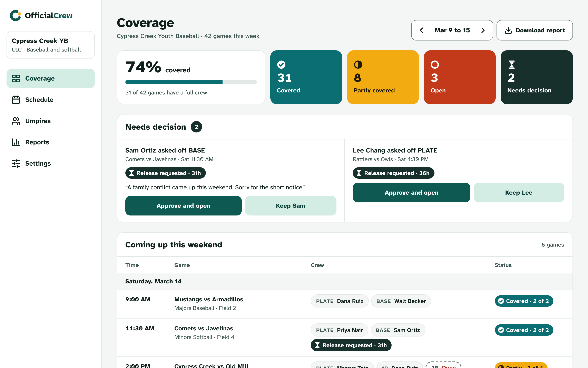Viewport: 588px width, 368px height.
Task: Click the PLATE Priya Nair crew chip
Action: click(340, 330)
